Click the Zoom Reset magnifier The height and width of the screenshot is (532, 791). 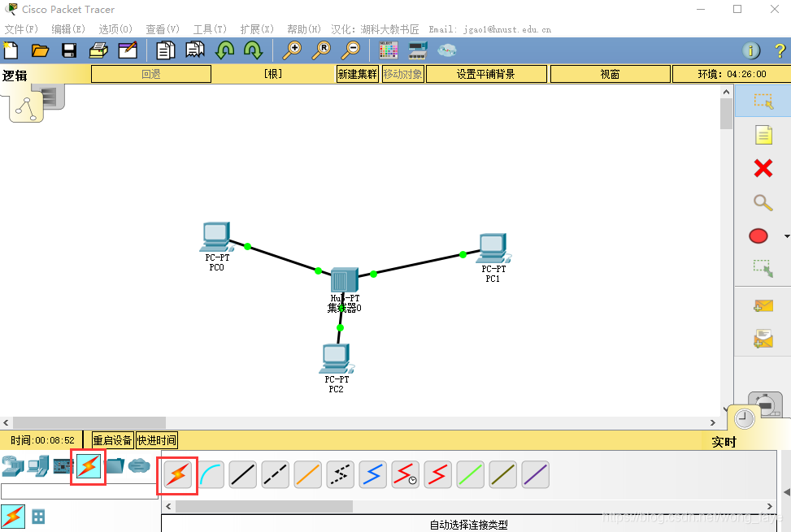point(321,50)
